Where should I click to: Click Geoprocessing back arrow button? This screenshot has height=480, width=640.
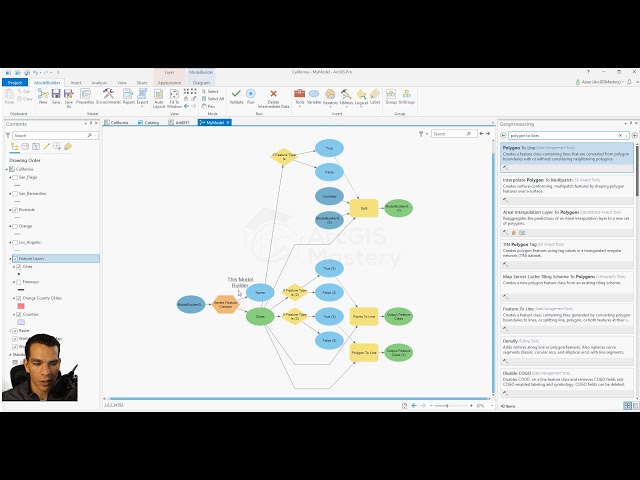[x=503, y=136]
